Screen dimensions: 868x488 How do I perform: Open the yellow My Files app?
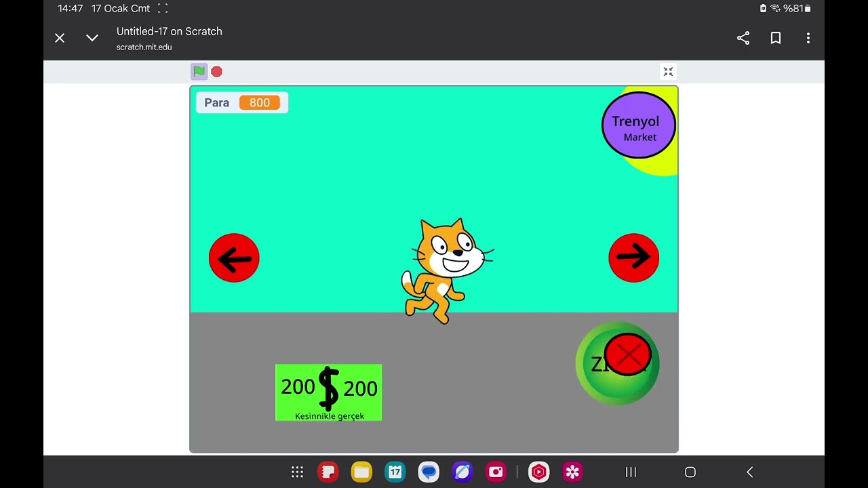coord(361,472)
